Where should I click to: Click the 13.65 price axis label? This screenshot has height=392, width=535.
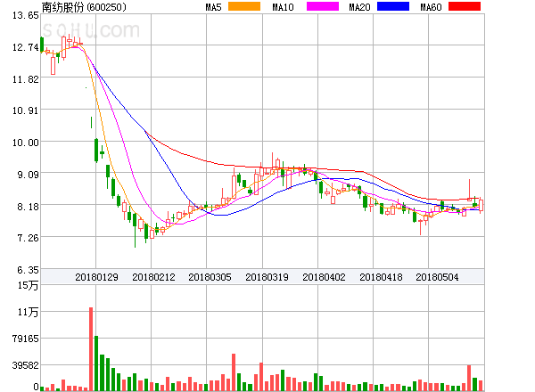coord(26,15)
